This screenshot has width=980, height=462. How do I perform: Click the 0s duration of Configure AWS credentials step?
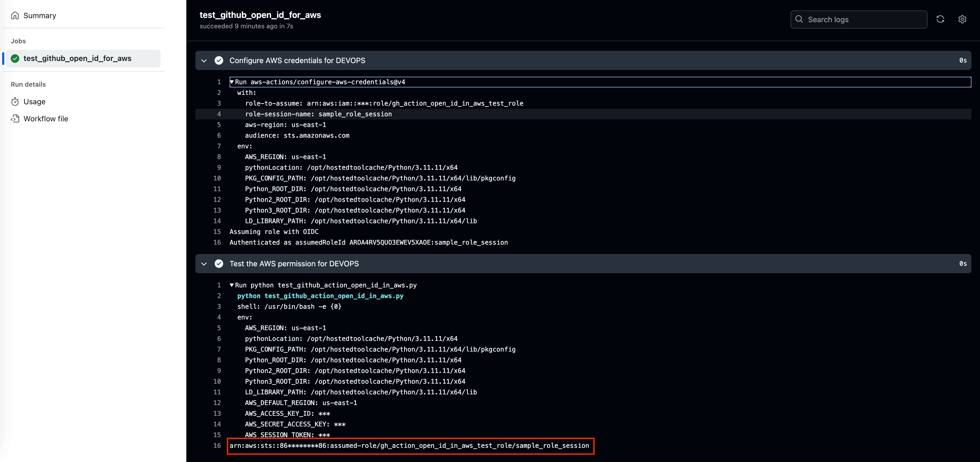pyautogui.click(x=963, y=60)
